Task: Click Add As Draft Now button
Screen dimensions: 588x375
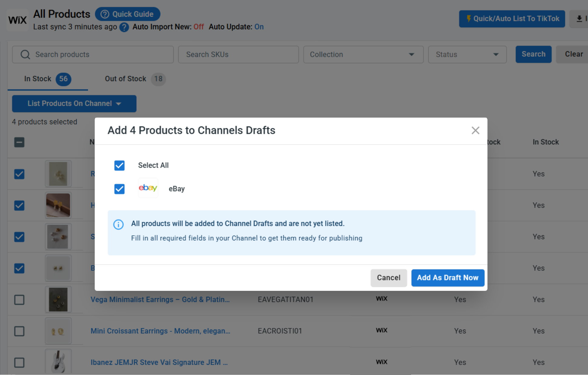Action: coord(448,278)
